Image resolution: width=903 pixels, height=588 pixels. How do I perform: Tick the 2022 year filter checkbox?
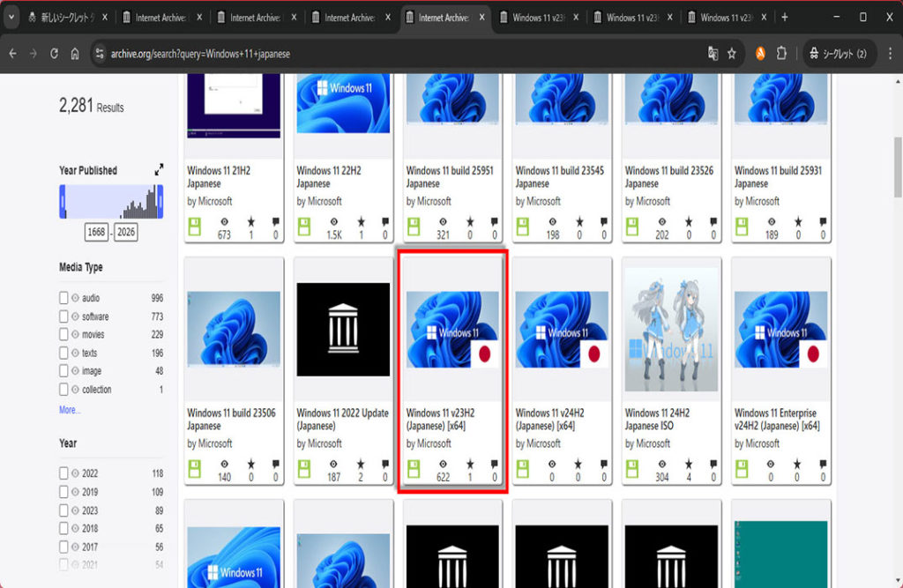tap(63, 473)
